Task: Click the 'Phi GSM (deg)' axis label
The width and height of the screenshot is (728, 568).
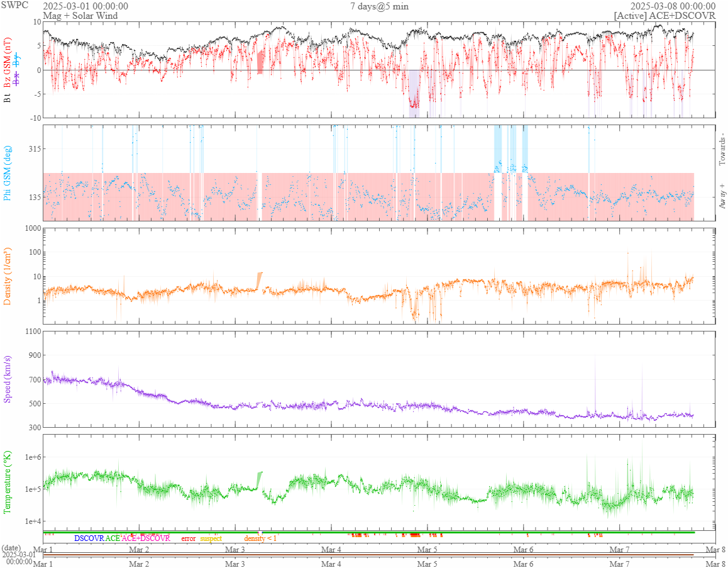Action: click(x=8, y=173)
